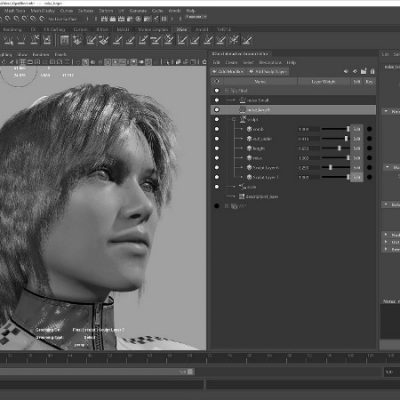Click the highlighted Edit button on the last Sculpt Layer
The width and height of the screenshot is (400, 400).
coord(357,177)
